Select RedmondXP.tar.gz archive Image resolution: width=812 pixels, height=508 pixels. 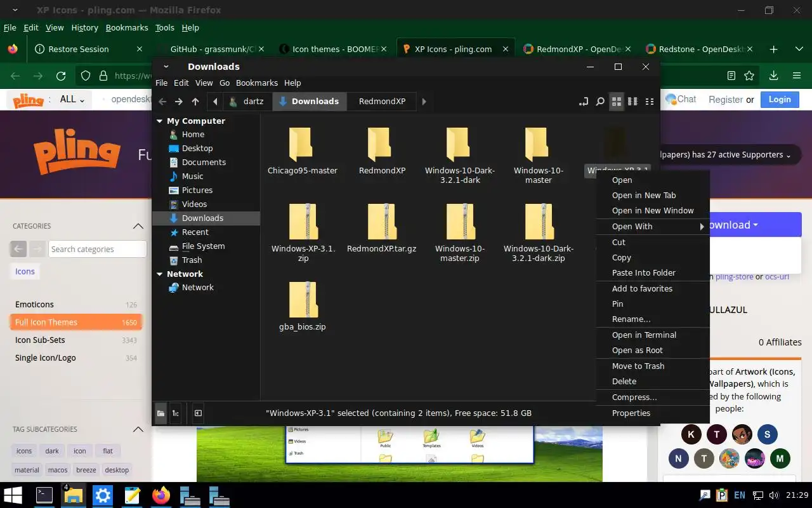381,229
